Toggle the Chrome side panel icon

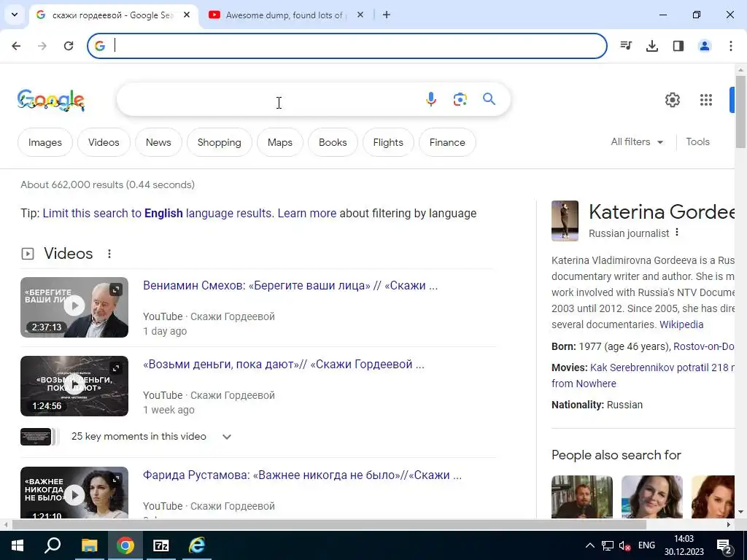(678, 46)
